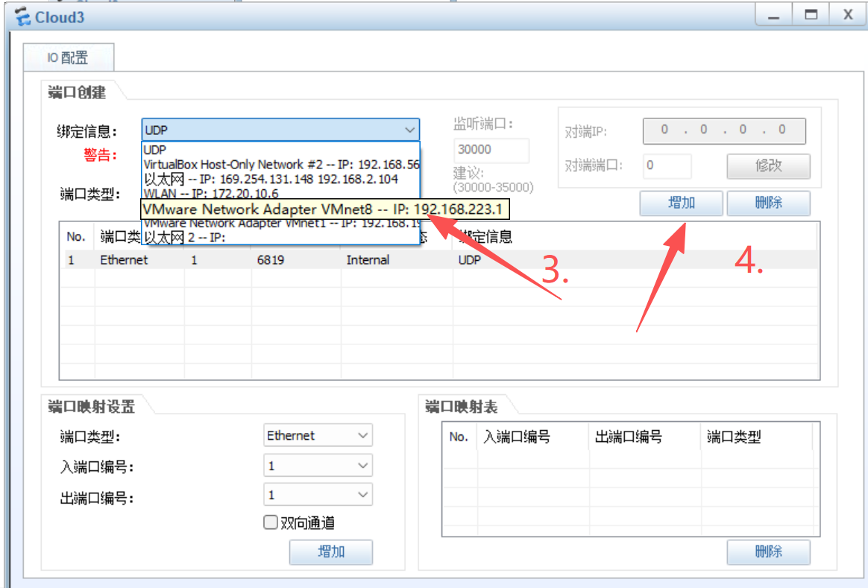This screenshot has width=868, height=588.
Task: Close the Cloud3 window
Action: pos(848,15)
